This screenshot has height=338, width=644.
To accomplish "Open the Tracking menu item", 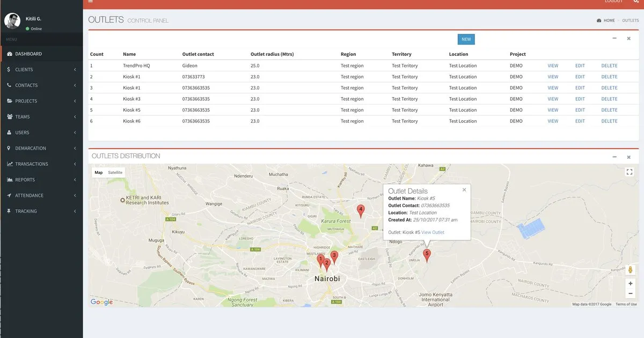I will (41, 211).
